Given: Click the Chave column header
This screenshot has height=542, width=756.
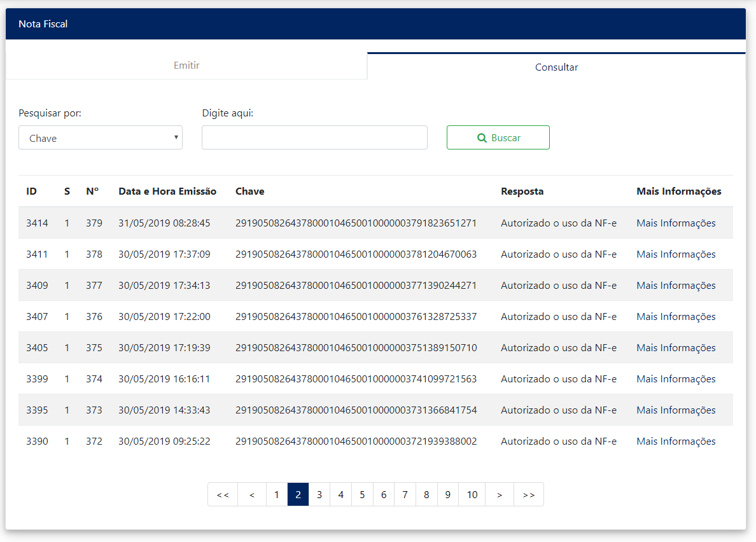Looking at the screenshot, I should tap(249, 191).
